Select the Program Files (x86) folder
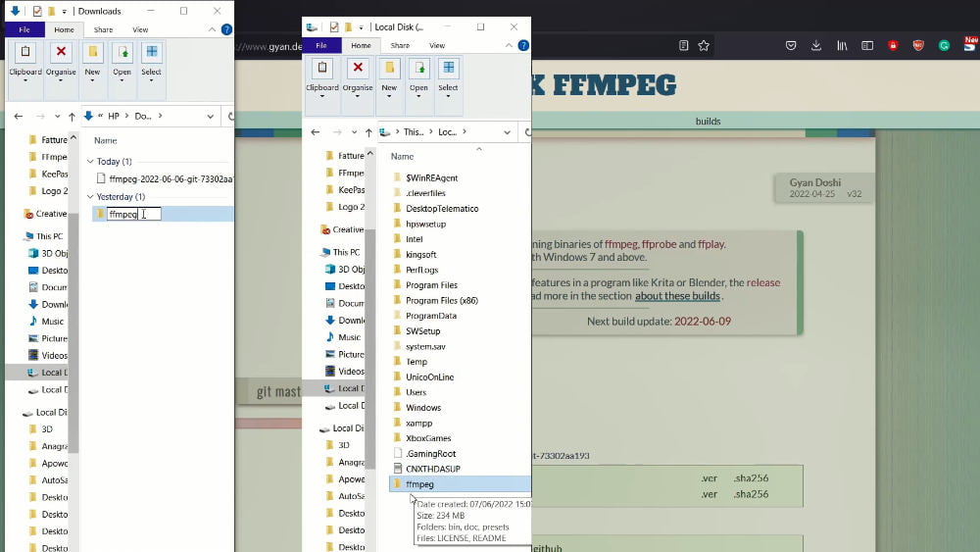The image size is (980, 552). (x=441, y=300)
